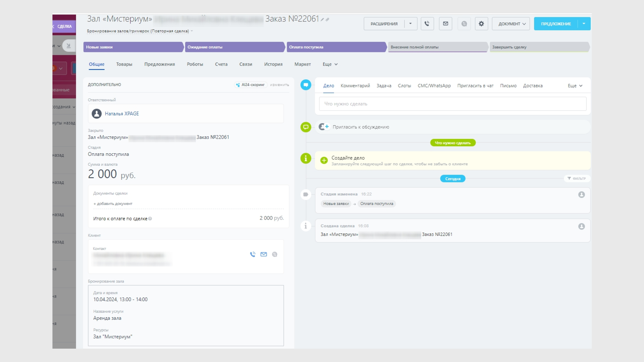Click Пригласить к обсуждению
Screen dimensions: 644x362
361,127
